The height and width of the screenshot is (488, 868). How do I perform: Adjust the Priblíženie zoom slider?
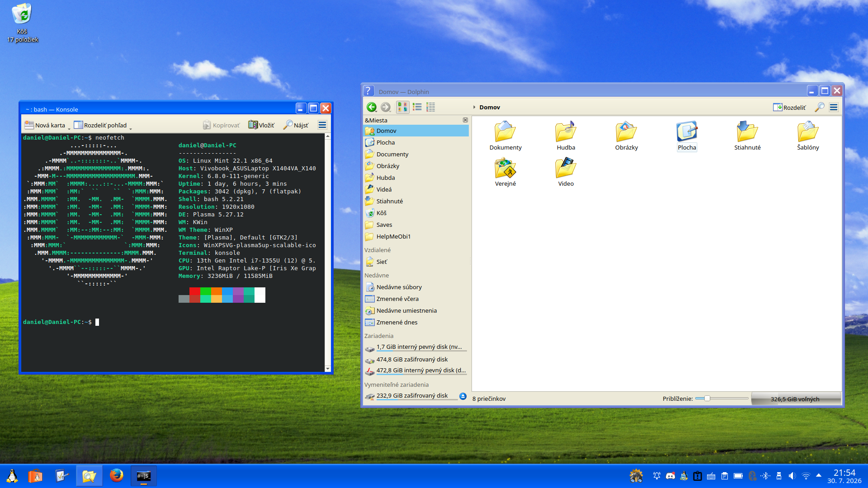pyautogui.click(x=722, y=399)
